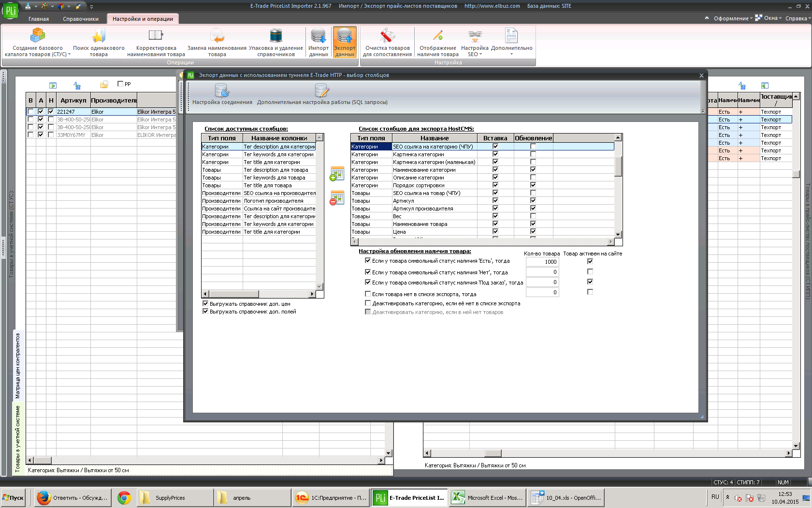Click the sort icon above the left grid
Image resolution: width=812 pixels, height=508 pixels.
tap(77, 86)
